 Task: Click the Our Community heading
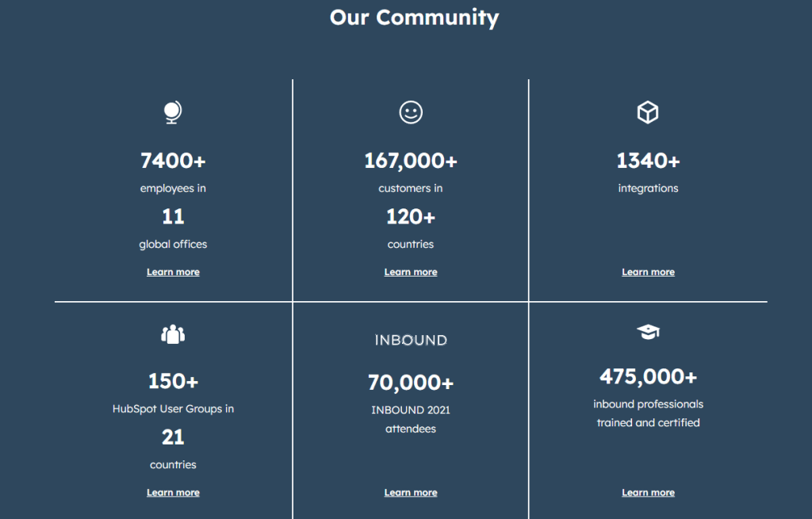coord(414,17)
